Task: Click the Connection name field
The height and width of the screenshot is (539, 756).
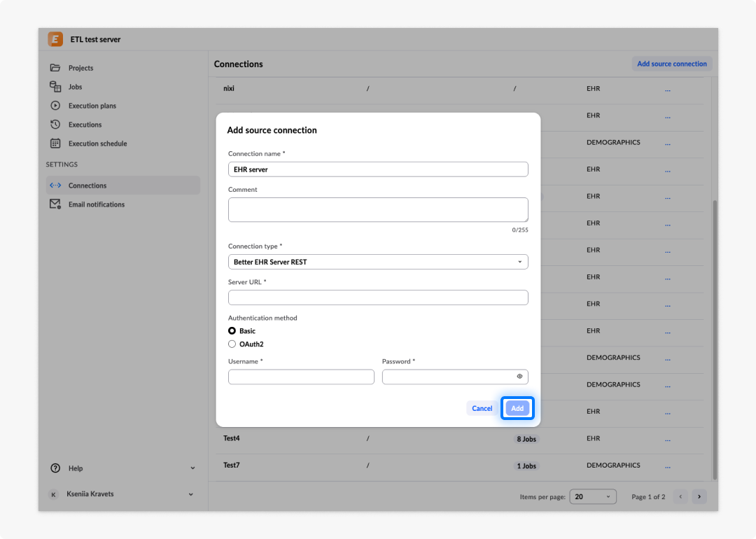Action: tap(378, 169)
